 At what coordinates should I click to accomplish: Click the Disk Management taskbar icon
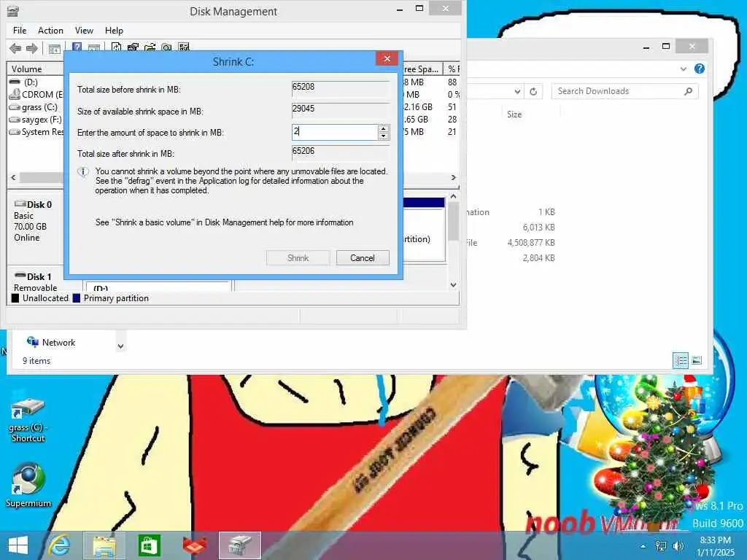pyautogui.click(x=239, y=545)
